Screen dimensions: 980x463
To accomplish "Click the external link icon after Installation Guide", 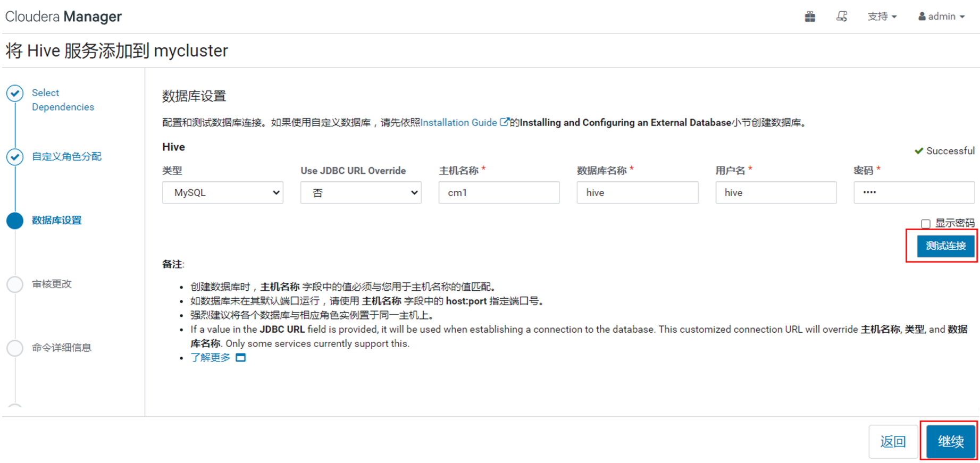I will coord(504,122).
